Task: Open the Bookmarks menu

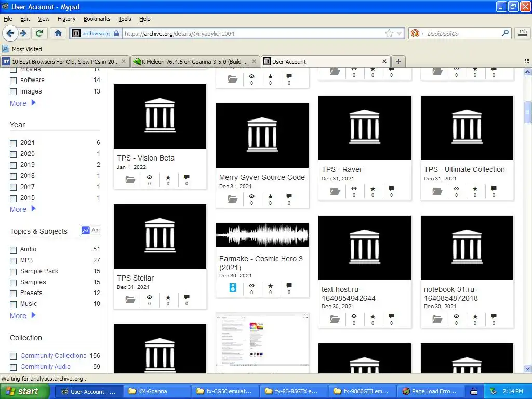Action: (97, 19)
